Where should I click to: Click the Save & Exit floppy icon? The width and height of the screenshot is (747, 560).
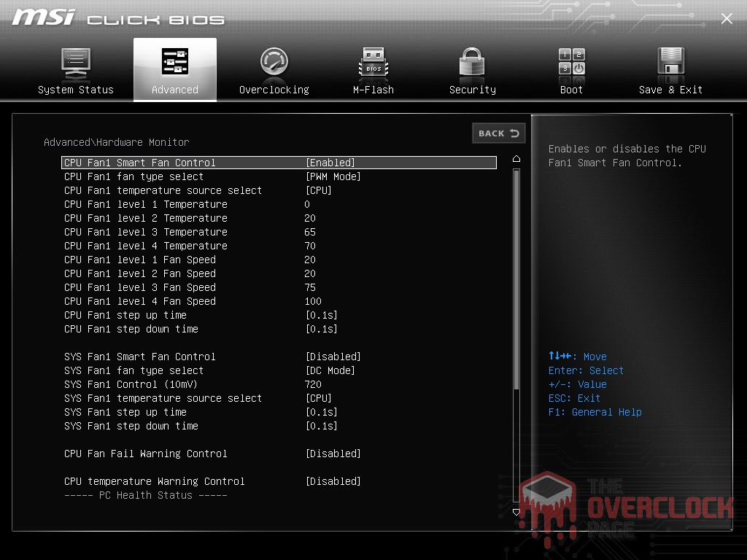click(x=670, y=63)
